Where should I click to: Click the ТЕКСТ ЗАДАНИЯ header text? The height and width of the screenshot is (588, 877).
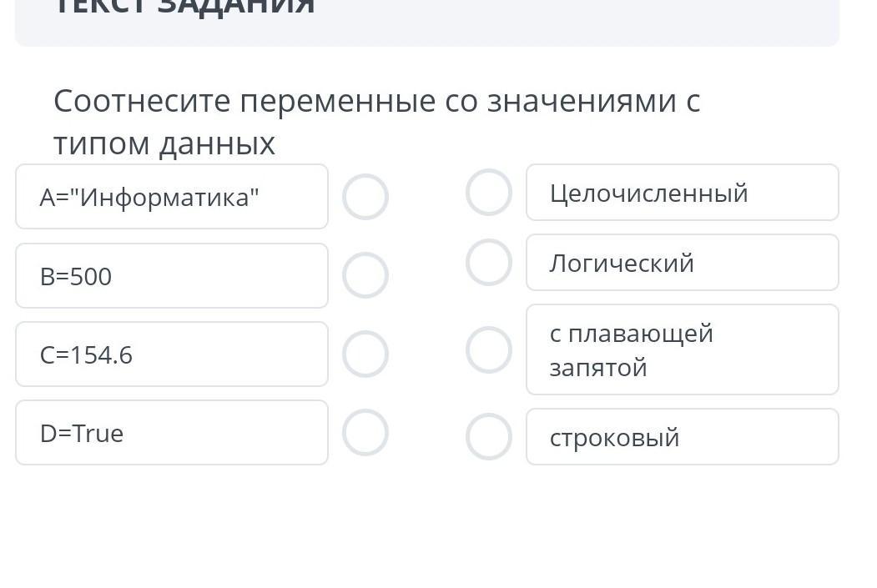tap(184, 7)
